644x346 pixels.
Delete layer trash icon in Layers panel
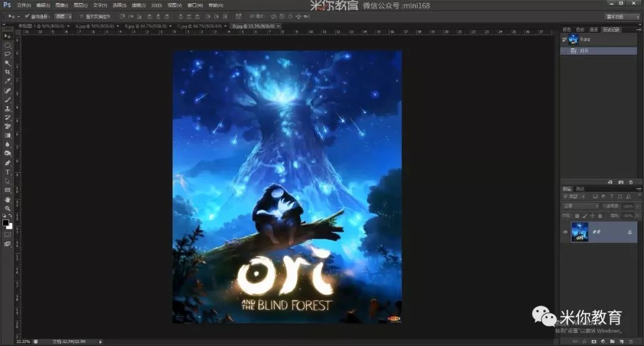pyautogui.click(x=631, y=341)
